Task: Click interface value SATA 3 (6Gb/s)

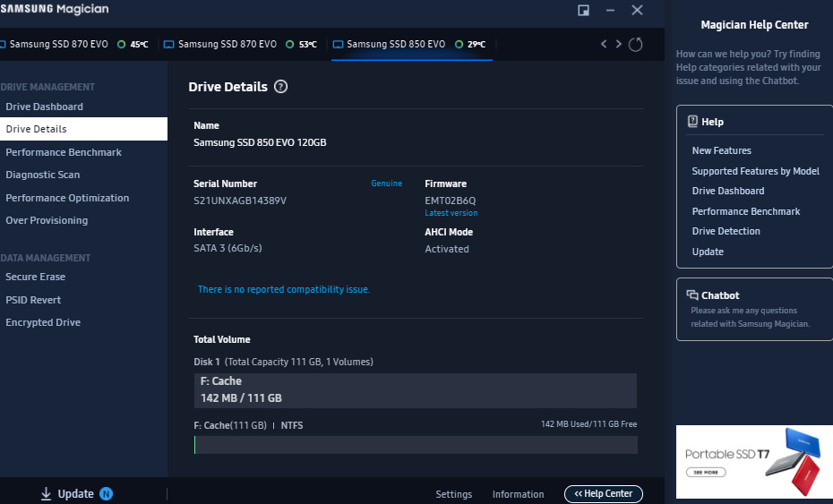Action: [x=228, y=249]
